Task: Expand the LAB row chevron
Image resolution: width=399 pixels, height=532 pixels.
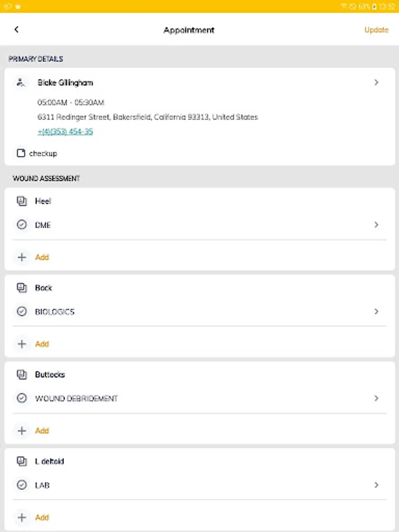Action: pyautogui.click(x=377, y=485)
